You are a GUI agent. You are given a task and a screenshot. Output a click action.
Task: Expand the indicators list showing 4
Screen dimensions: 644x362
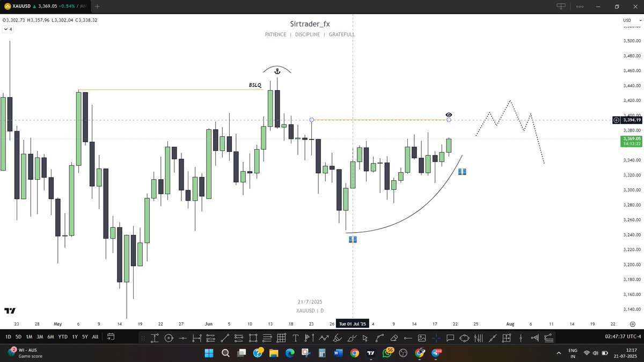pyautogui.click(x=8, y=29)
